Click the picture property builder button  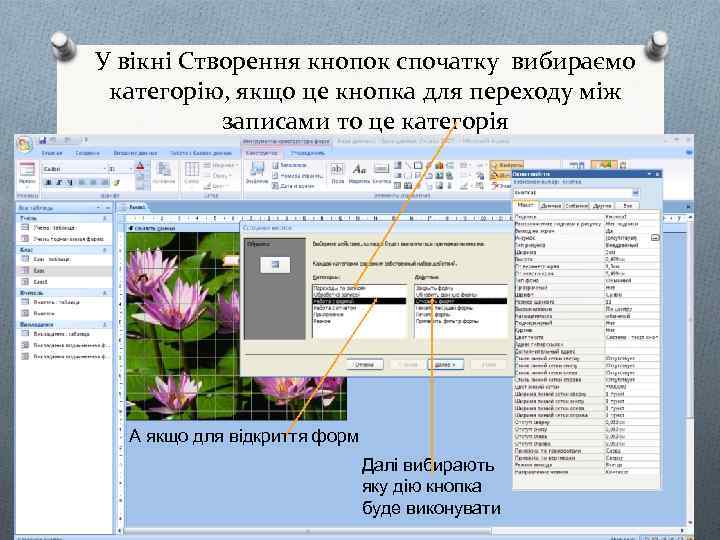pyautogui.click(x=655, y=238)
